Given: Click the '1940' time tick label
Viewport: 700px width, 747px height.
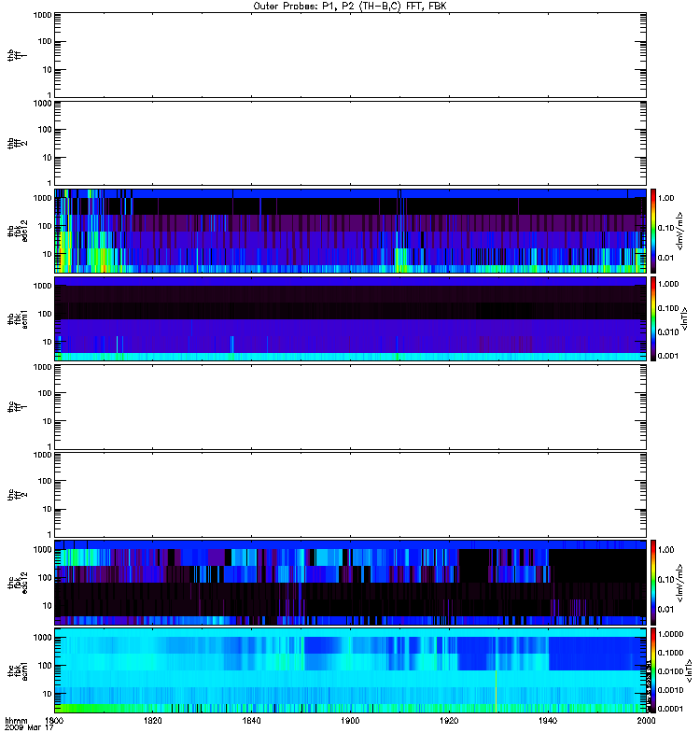Looking at the screenshot, I should point(548,720).
